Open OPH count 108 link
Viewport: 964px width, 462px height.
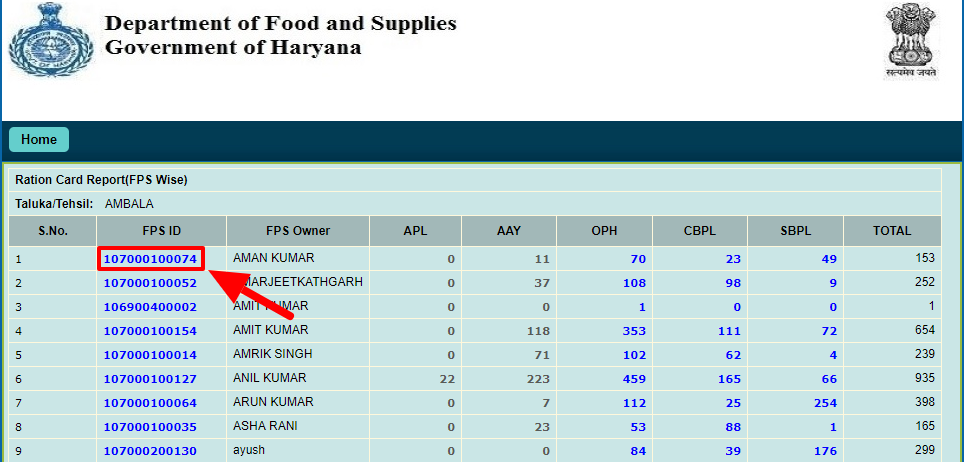(634, 284)
